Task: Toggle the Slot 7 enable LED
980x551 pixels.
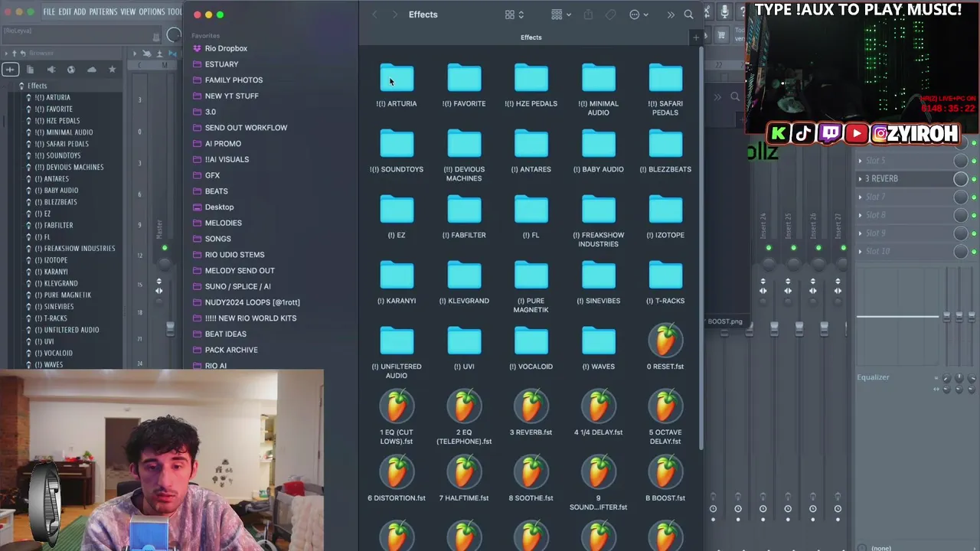Action: pos(974,197)
